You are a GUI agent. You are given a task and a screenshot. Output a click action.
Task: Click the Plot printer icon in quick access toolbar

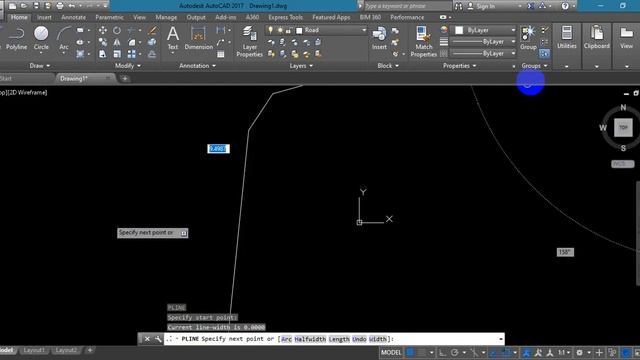click(60, 6)
